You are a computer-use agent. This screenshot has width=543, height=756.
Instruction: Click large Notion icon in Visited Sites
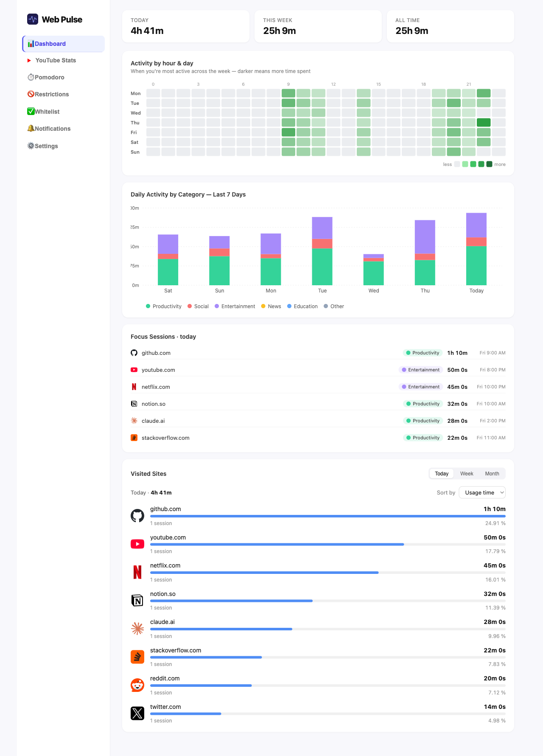(x=137, y=601)
